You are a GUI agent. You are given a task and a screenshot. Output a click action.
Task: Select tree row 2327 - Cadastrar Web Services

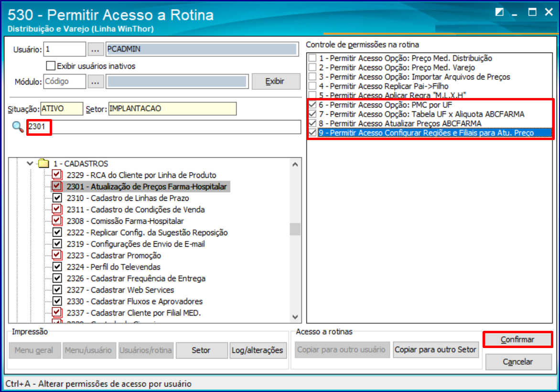120,290
